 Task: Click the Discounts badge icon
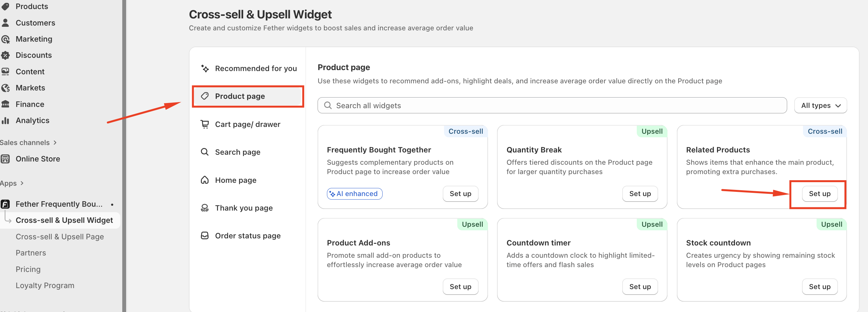pos(5,55)
